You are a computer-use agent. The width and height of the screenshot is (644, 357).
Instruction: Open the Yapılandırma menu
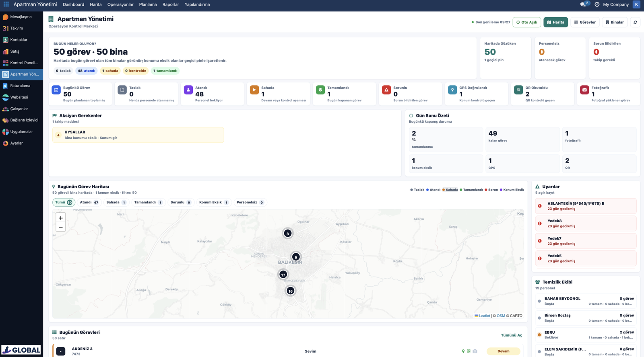(x=197, y=4)
